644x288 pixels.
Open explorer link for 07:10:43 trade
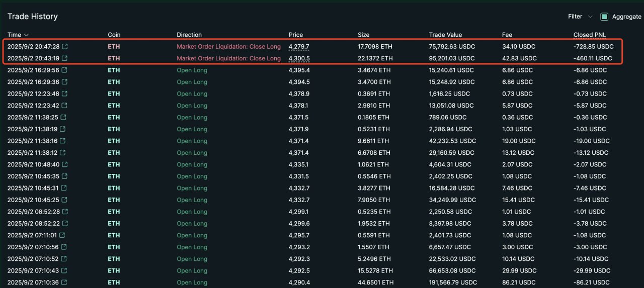point(64,271)
